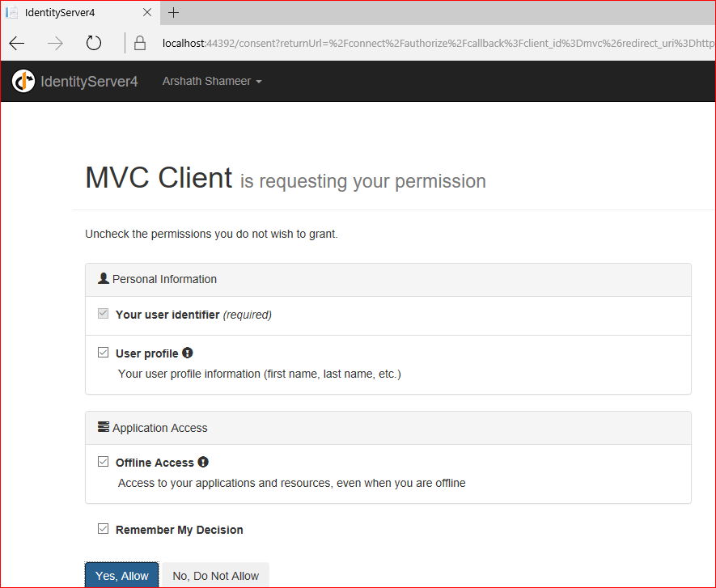Screen dimensions: 716x588
Task: Click the No, Do Not Allow button
Action: pos(214,575)
